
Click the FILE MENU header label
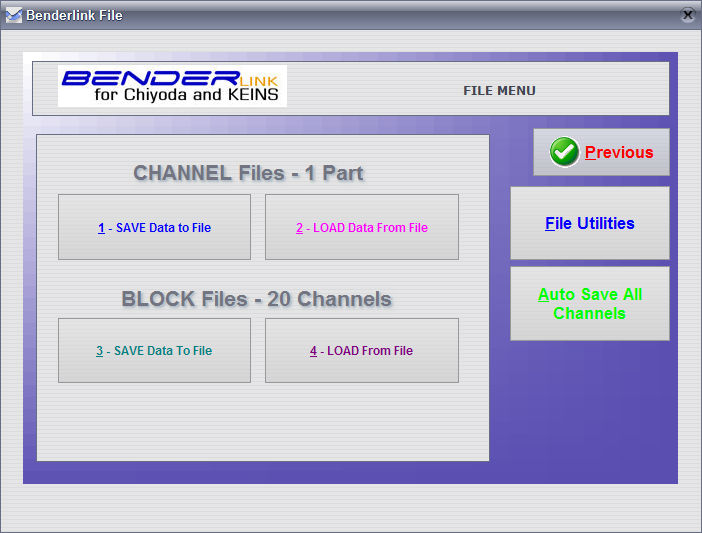click(499, 90)
